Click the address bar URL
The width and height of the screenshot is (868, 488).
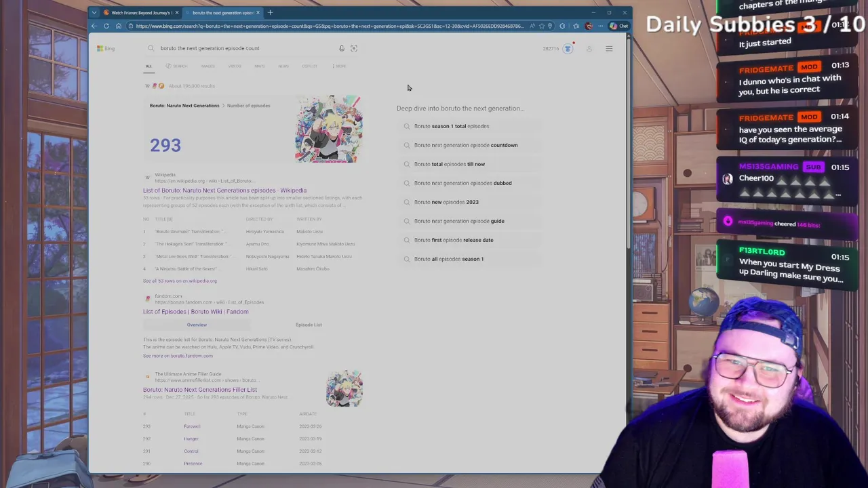(x=329, y=26)
